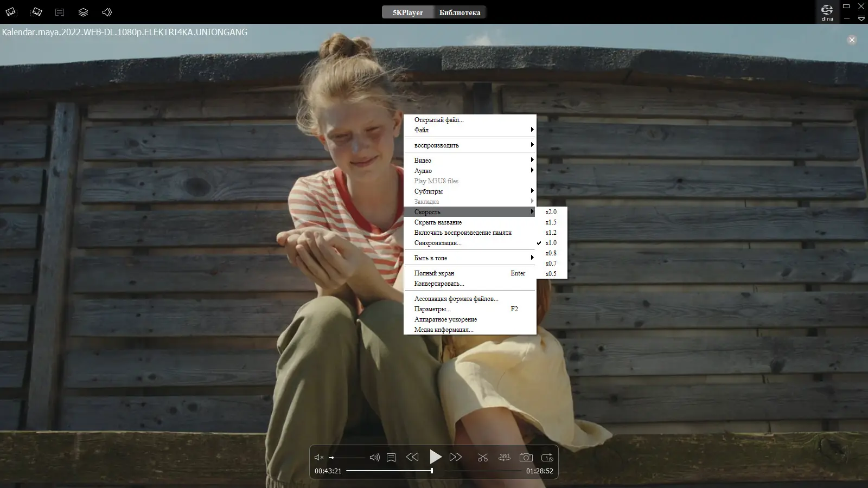Open Ассоциация формата файлов... menu entry
The height and width of the screenshot is (488, 868).
470,299
